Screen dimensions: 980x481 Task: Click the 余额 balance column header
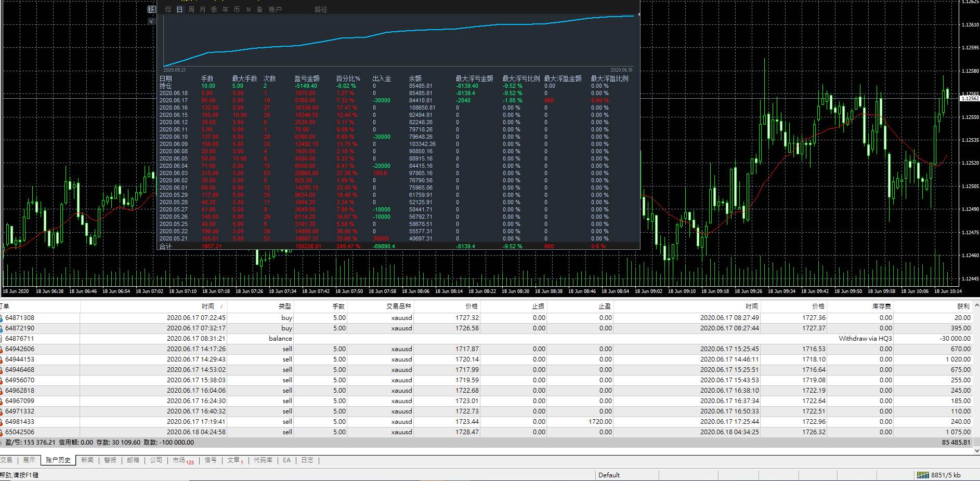415,78
